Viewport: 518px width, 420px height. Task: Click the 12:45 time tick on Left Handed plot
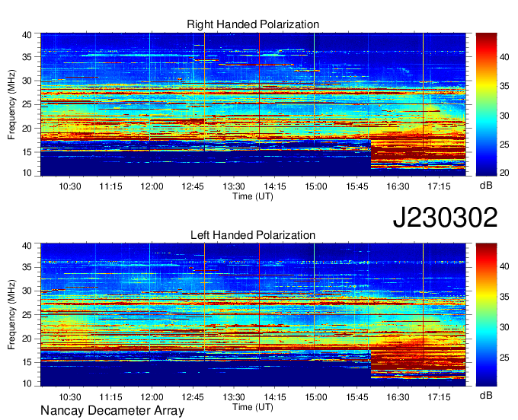(x=193, y=397)
